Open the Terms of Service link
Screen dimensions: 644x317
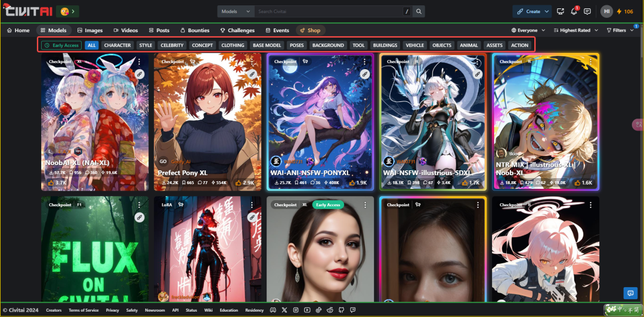83,310
